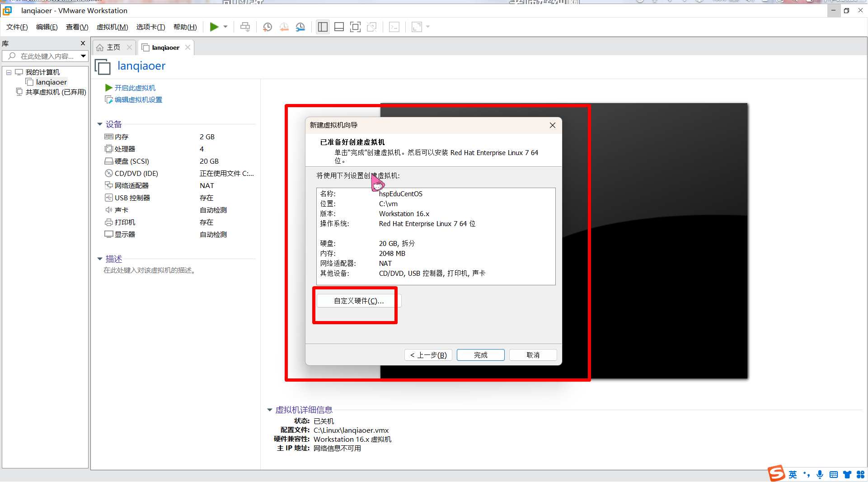868x482 pixels.
Task: Open the power options dropdown arrow
Action: [x=225, y=27]
